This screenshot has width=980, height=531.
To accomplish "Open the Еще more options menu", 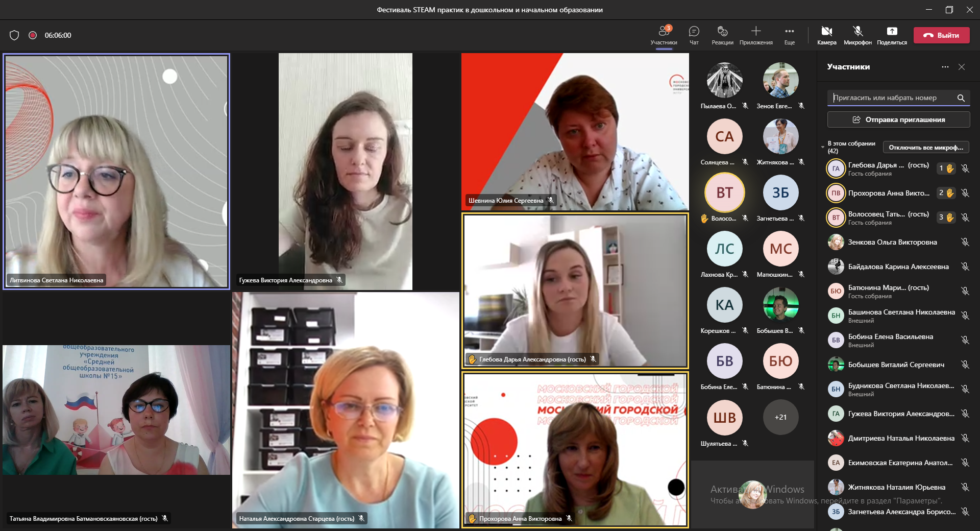I will point(789,35).
